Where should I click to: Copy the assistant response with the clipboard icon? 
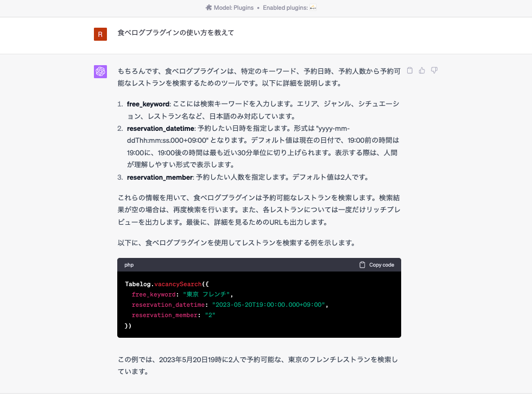click(410, 71)
